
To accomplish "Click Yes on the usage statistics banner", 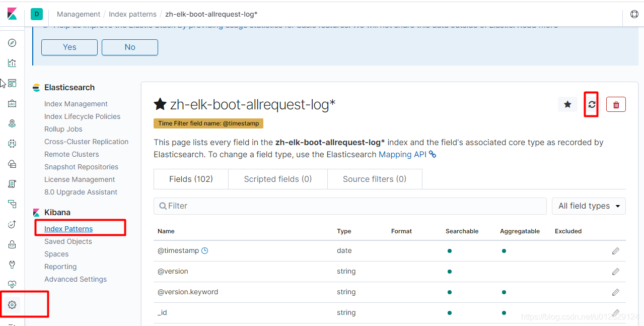I will (69, 47).
